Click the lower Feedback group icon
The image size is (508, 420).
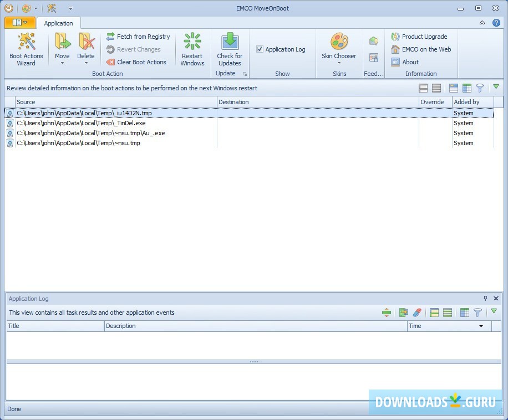(374, 58)
